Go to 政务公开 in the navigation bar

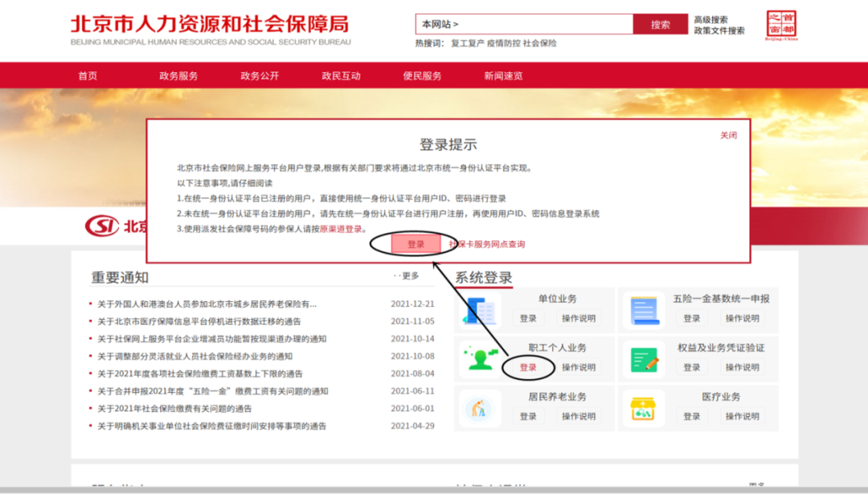point(260,76)
